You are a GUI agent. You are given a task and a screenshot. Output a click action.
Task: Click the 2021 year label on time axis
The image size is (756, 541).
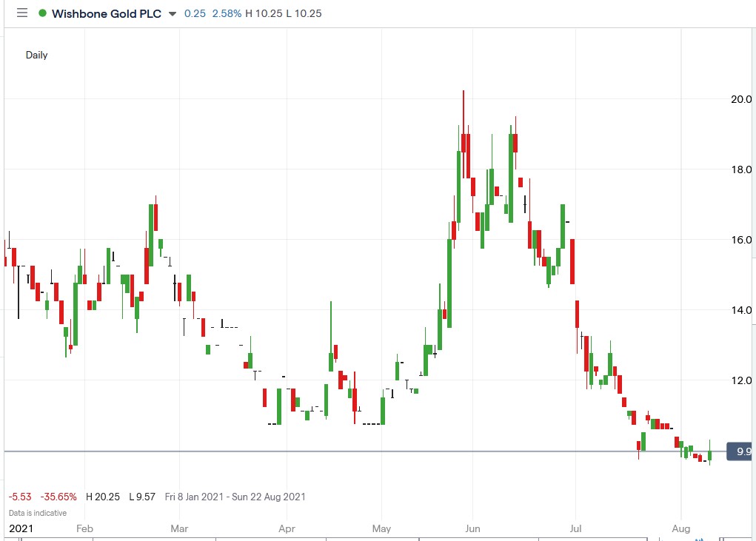point(21,528)
